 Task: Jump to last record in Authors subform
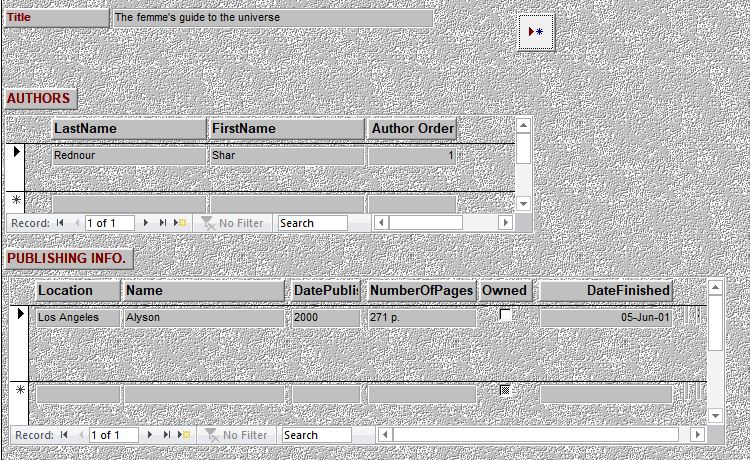tap(163, 223)
